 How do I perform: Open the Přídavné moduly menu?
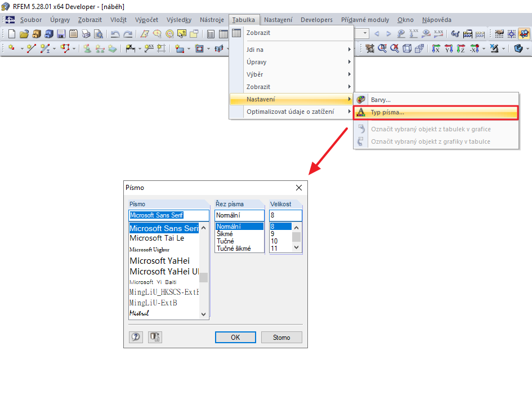pyautogui.click(x=365, y=20)
